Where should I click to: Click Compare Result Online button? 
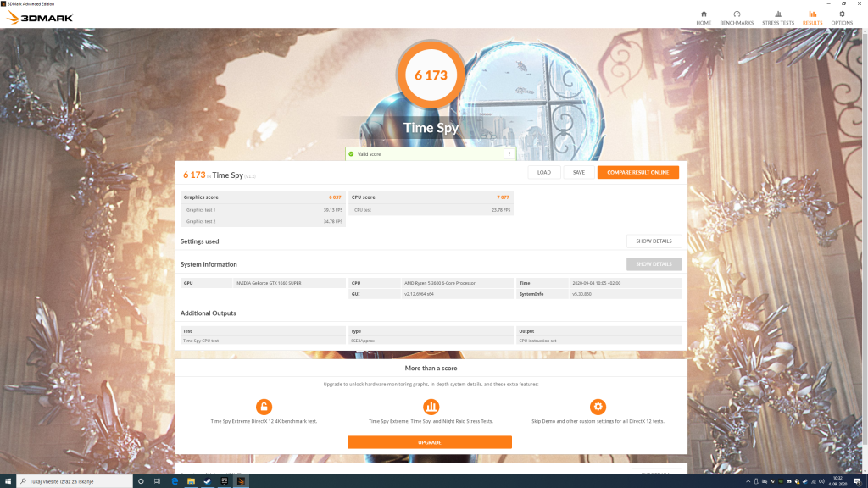637,172
